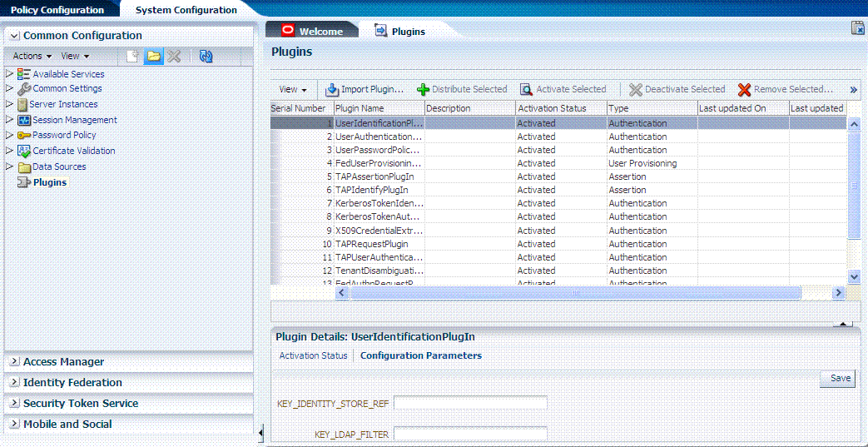Click the table vertical scrollbar down arrow
The width and height of the screenshot is (868, 447).
tap(853, 276)
